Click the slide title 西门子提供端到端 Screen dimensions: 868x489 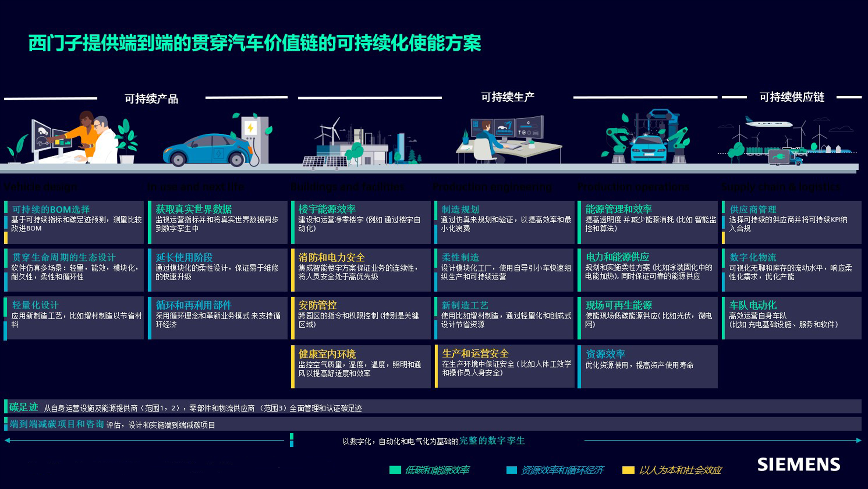(x=254, y=43)
